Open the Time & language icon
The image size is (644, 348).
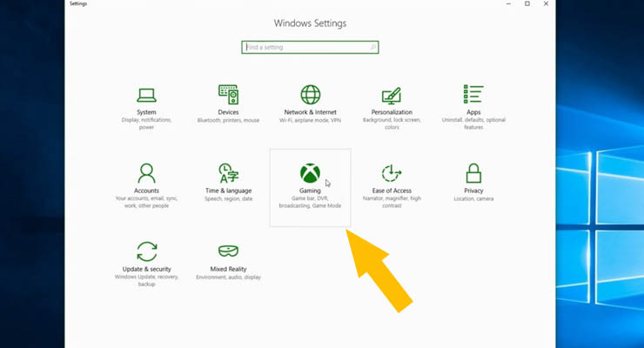click(x=228, y=173)
